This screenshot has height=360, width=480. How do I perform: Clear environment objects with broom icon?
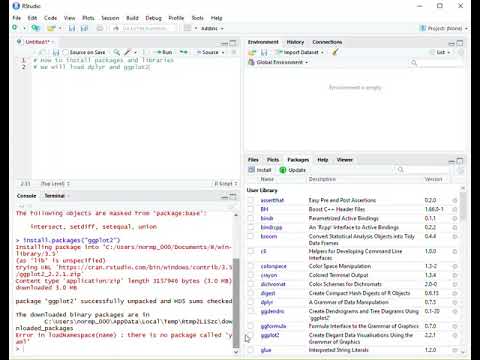(335, 52)
